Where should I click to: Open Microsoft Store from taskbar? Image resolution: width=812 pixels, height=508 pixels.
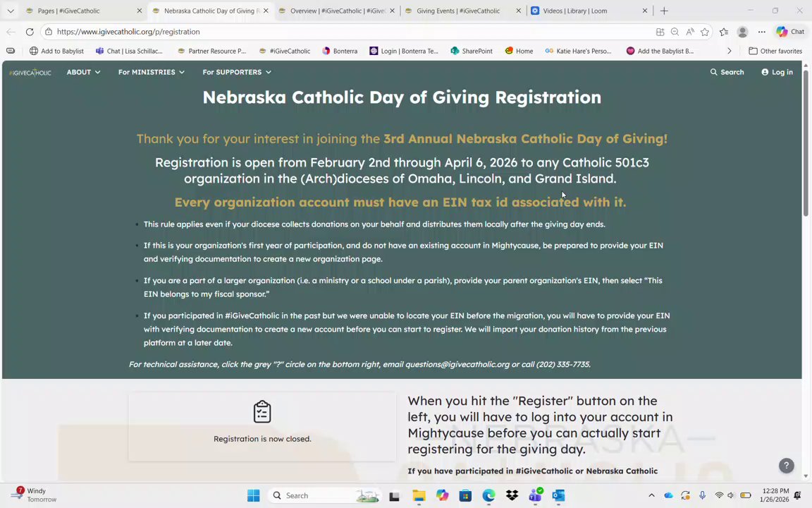coord(465,495)
